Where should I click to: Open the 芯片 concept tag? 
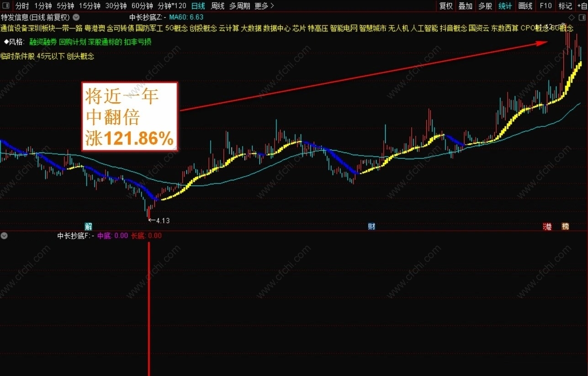[299, 28]
